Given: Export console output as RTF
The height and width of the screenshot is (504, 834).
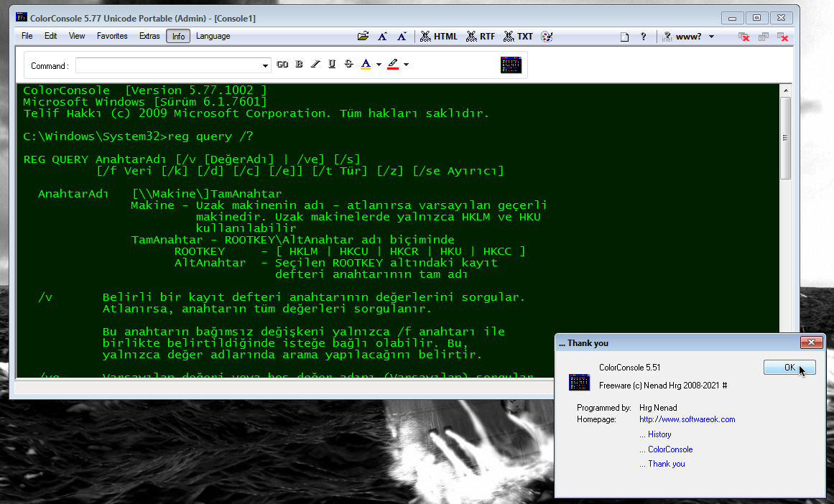Looking at the screenshot, I should 481,36.
